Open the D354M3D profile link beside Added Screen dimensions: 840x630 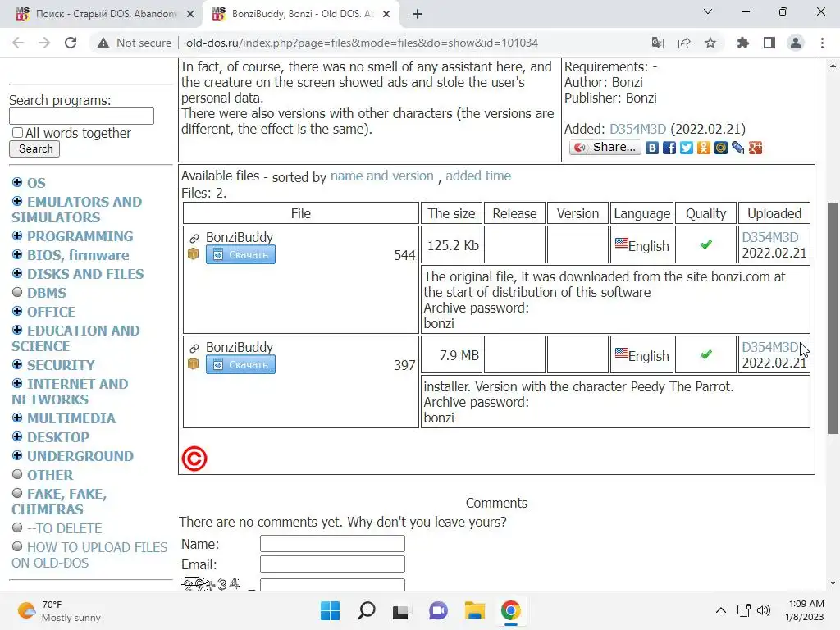click(x=637, y=129)
